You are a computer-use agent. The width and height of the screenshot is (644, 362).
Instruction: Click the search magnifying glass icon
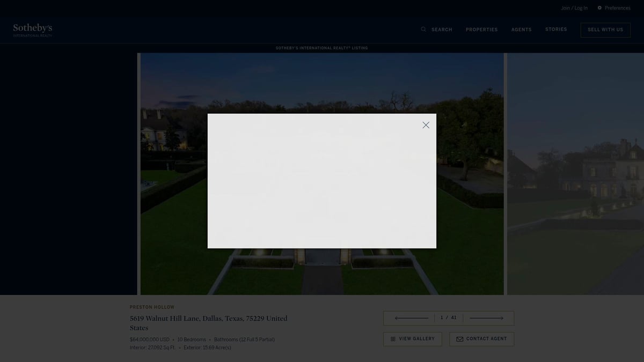point(423,29)
